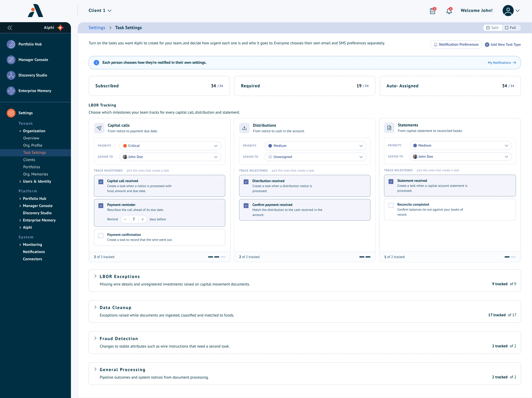532x398 pixels.
Task: Expand the Fraud Detection section
Action: (95, 338)
